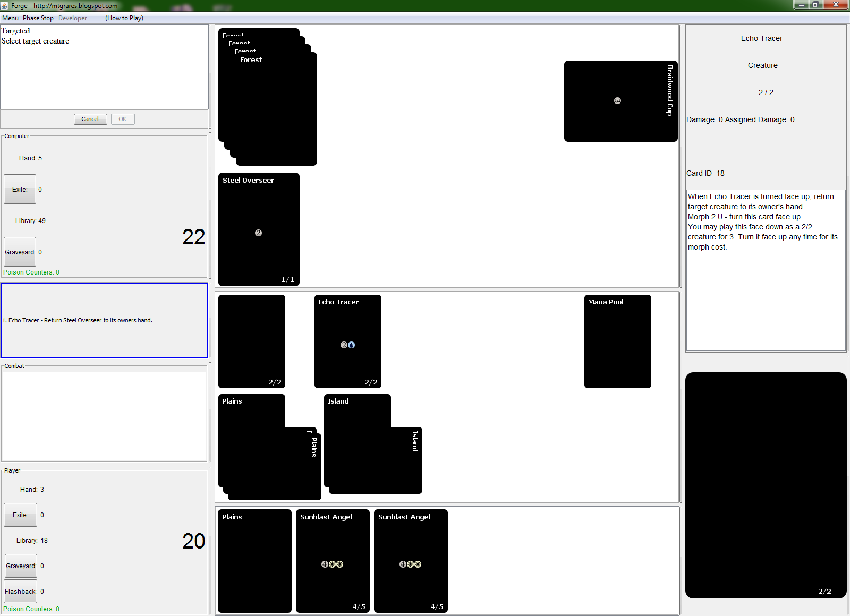
Task: Open the How to Play menu
Action: pyautogui.click(x=124, y=18)
